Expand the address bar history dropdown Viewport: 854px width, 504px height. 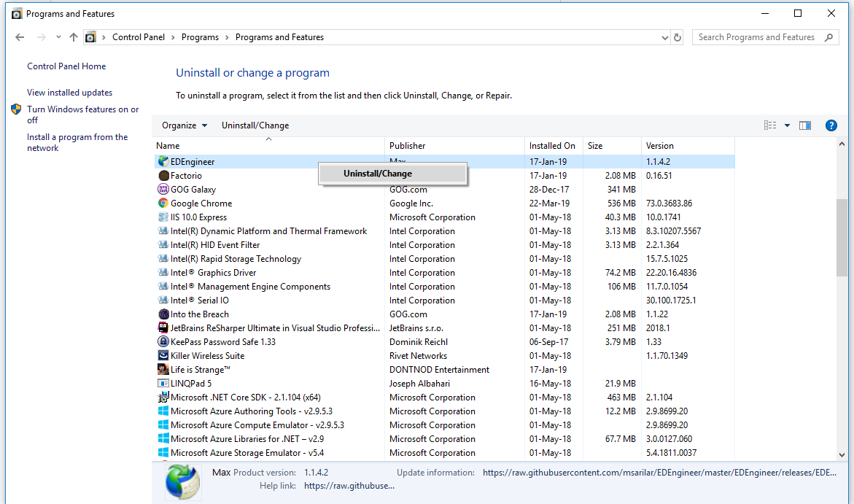click(664, 37)
